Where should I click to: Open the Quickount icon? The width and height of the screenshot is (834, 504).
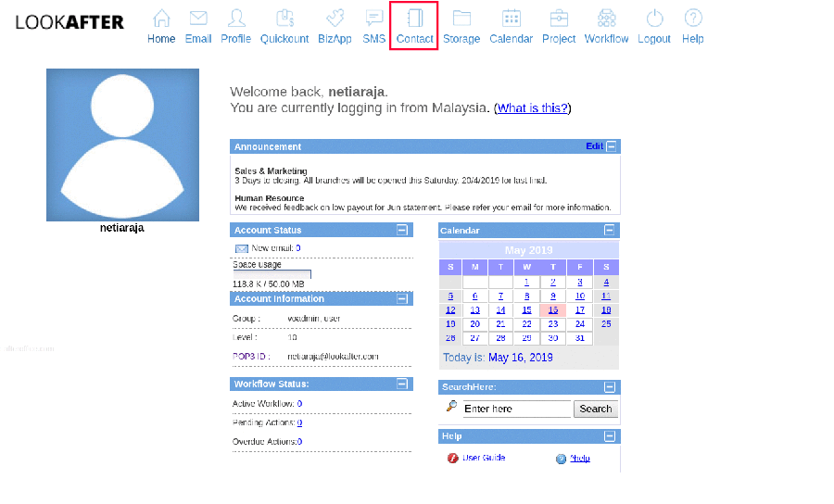[284, 18]
